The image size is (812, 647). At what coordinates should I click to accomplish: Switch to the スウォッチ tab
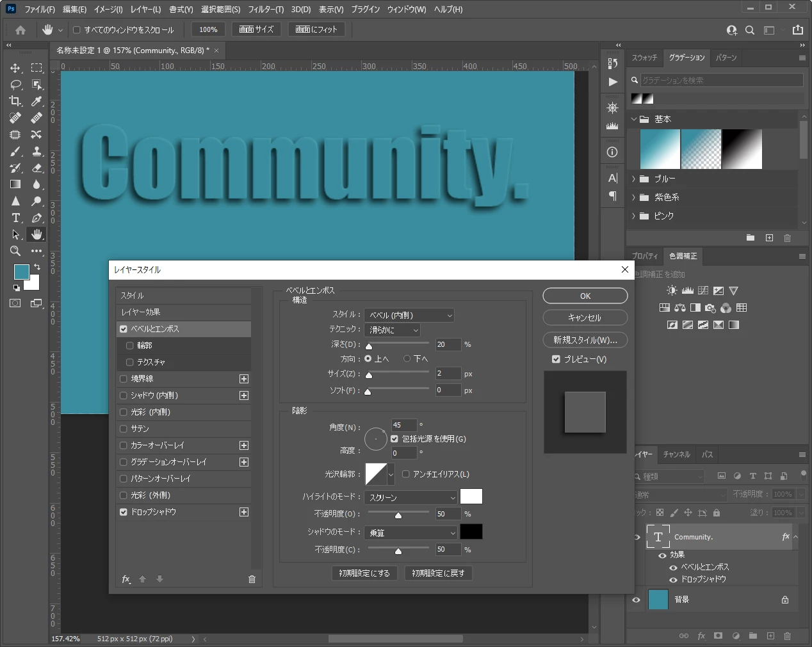click(x=644, y=58)
